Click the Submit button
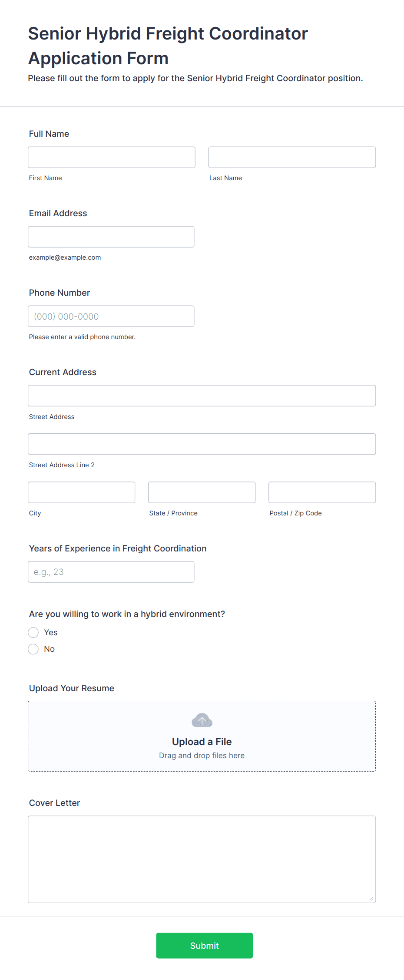This screenshot has height=980, width=404. 205,946
